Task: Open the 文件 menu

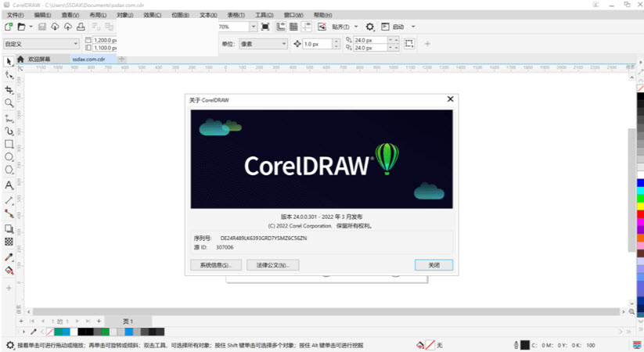Action: click(15, 15)
